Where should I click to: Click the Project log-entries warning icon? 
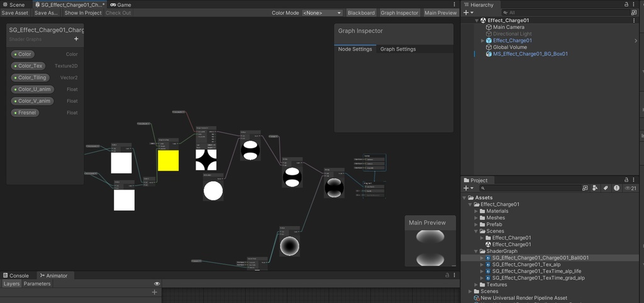click(x=616, y=188)
